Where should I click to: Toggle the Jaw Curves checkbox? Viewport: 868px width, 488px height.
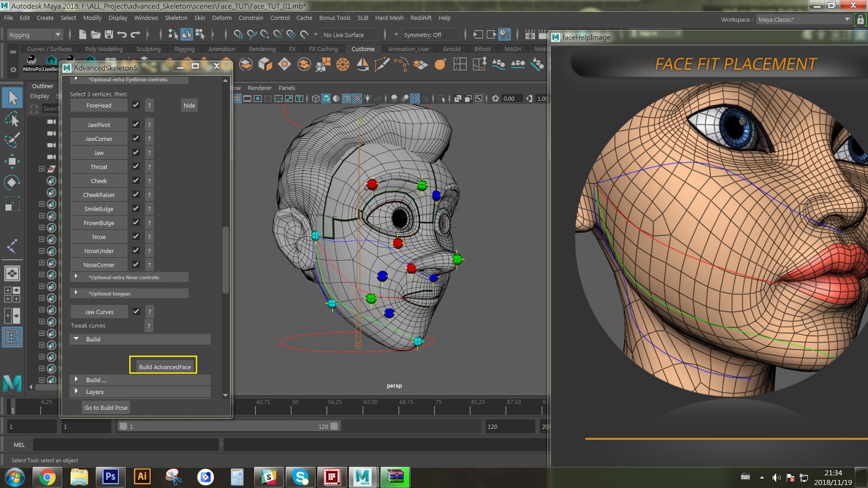tap(136, 311)
